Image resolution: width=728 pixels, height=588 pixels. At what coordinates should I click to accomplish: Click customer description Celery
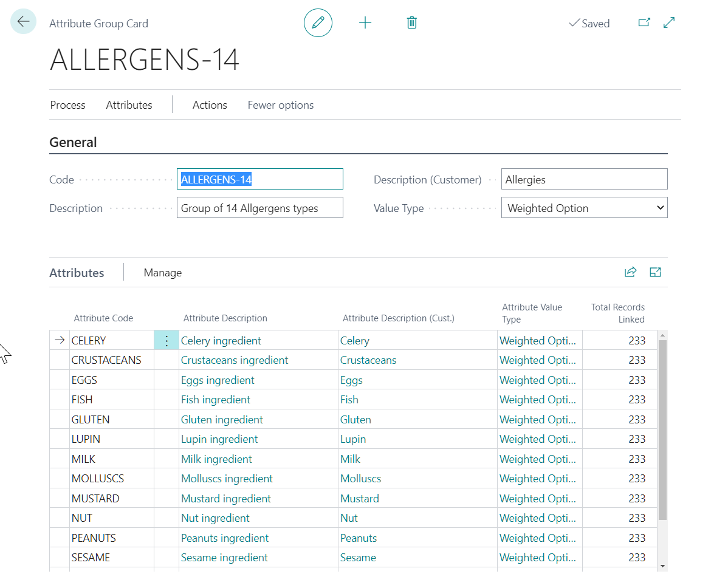point(355,341)
